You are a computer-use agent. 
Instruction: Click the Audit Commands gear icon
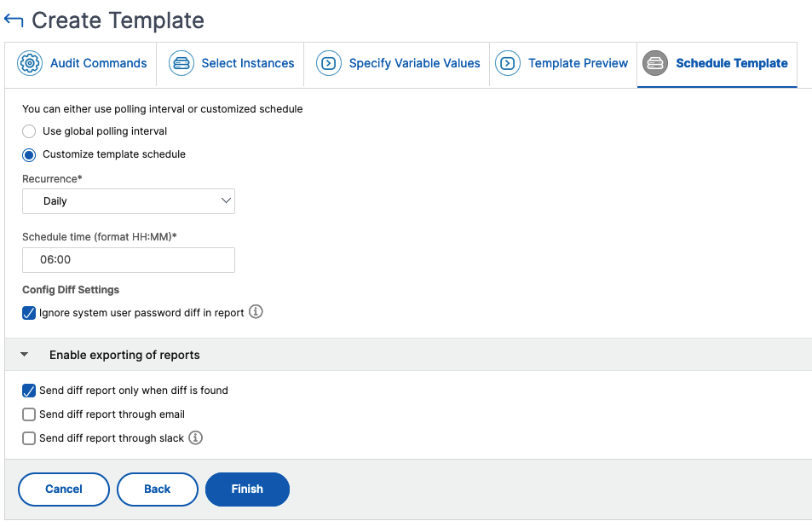(30, 63)
